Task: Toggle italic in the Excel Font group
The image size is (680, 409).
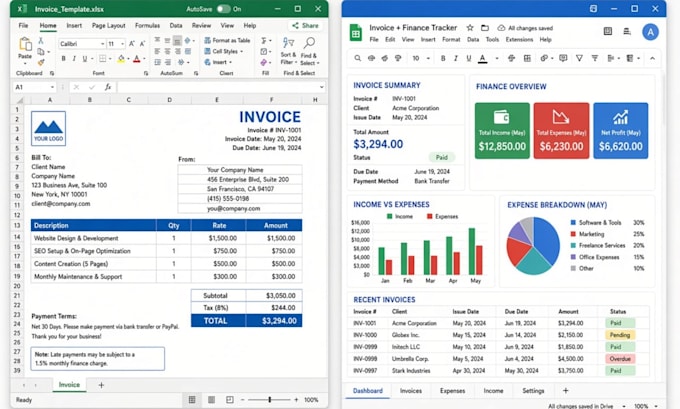Action: [x=74, y=59]
